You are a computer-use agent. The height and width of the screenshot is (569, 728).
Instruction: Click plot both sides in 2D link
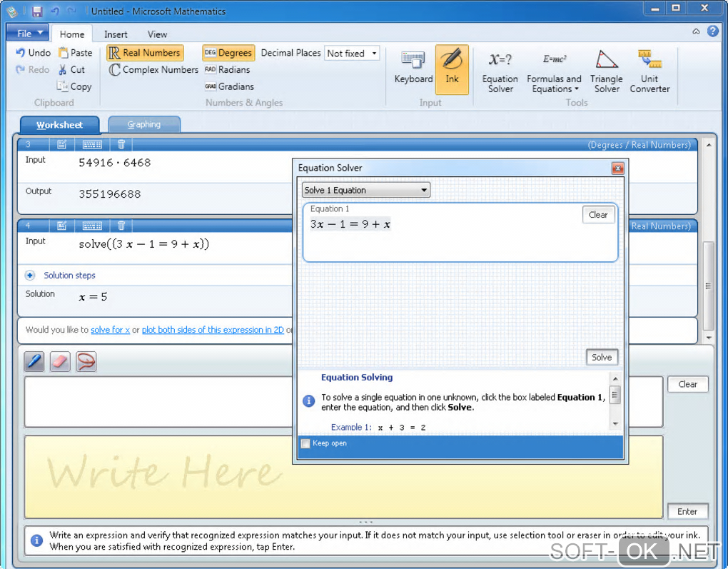213,330
